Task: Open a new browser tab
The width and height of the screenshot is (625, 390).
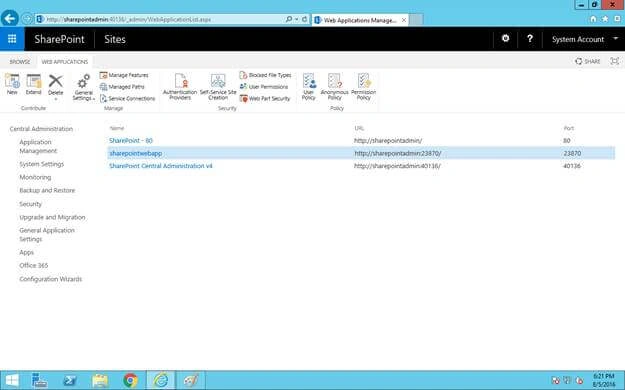Action: (416, 20)
